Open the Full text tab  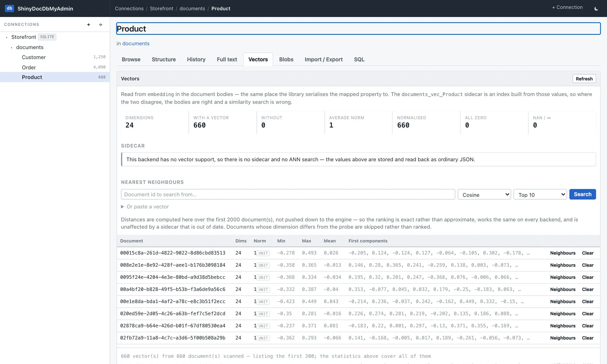point(227,59)
